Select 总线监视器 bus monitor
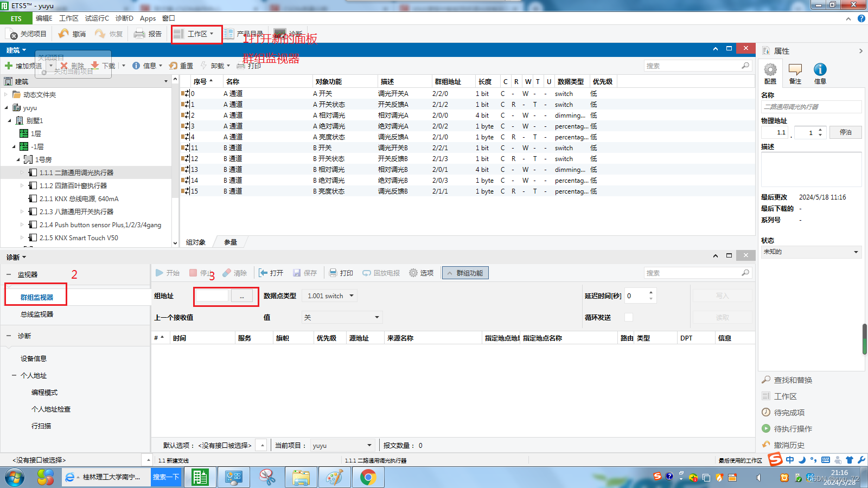868x488 pixels. pyautogui.click(x=37, y=314)
